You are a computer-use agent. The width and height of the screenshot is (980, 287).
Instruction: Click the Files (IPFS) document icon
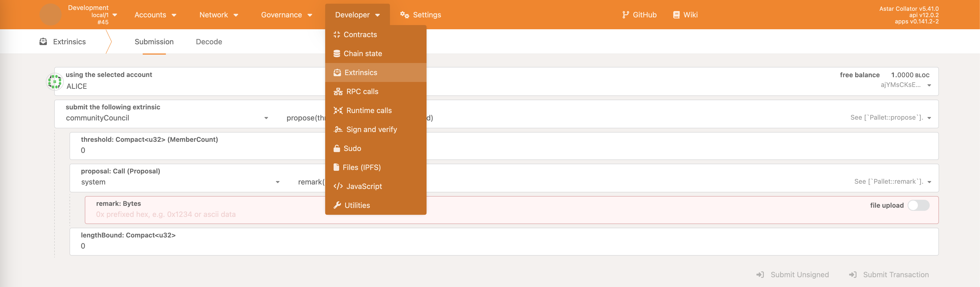pos(336,167)
